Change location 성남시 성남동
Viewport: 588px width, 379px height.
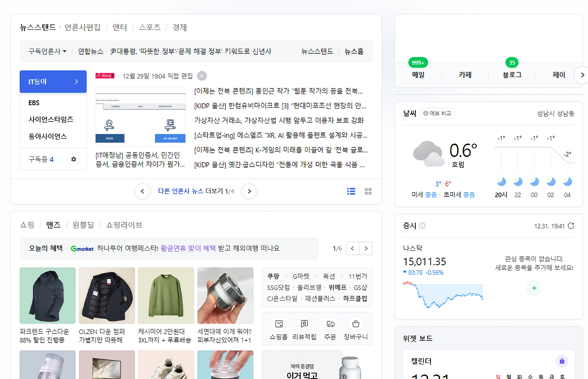pos(555,113)
